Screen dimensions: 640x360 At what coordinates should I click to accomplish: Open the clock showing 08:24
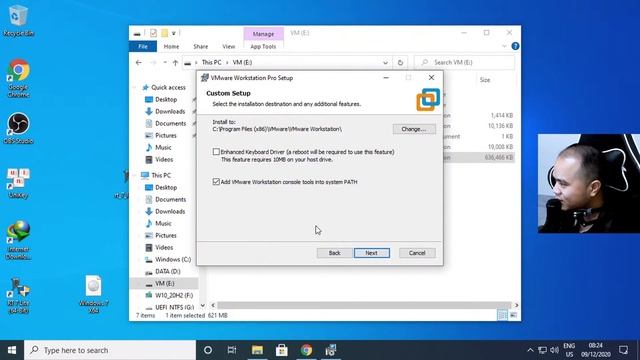coord(596,350)
